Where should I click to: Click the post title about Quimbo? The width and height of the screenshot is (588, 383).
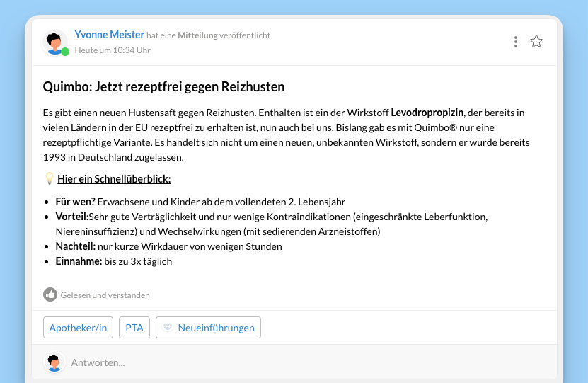click(163, 87)
